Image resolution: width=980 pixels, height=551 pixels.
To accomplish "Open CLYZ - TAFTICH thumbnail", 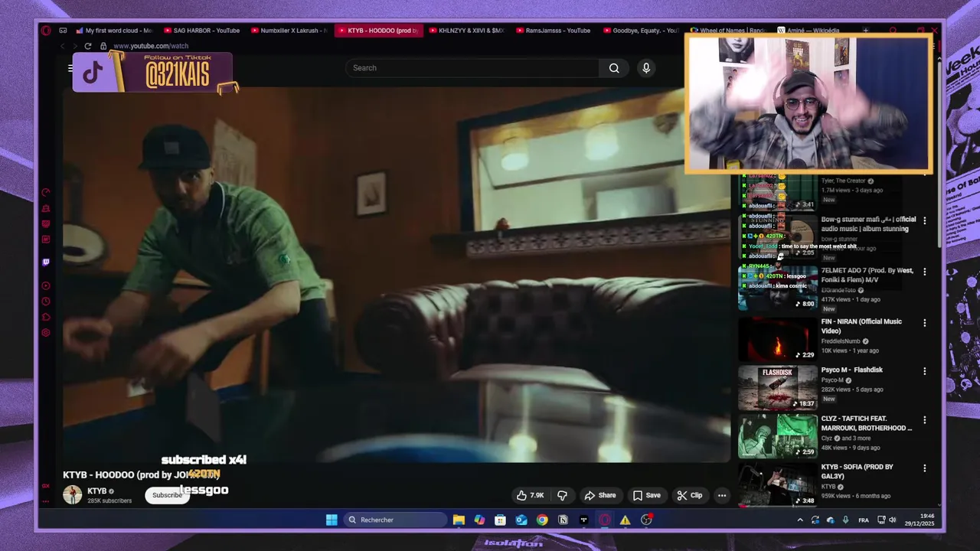I will point(778,436).
